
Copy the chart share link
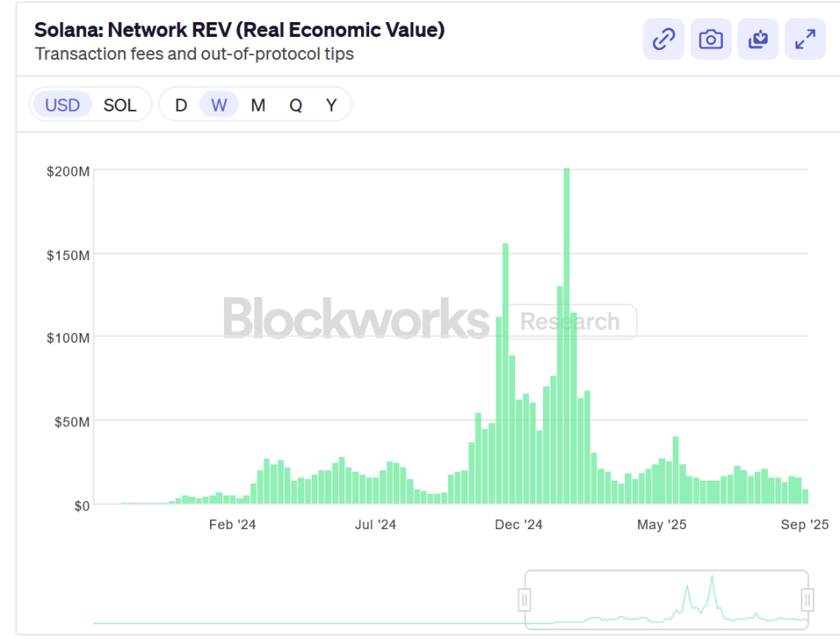663,39
